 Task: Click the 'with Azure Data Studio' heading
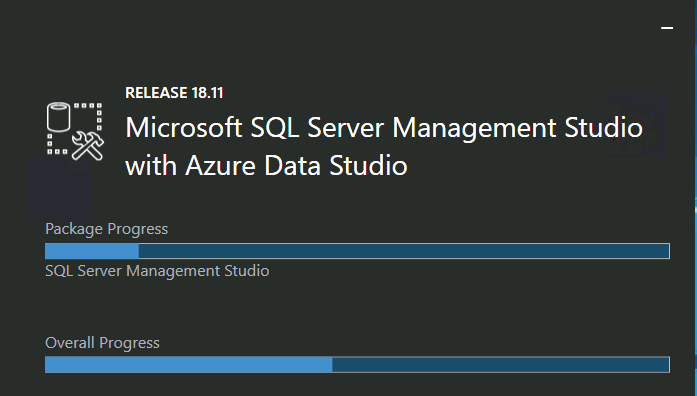266,166
